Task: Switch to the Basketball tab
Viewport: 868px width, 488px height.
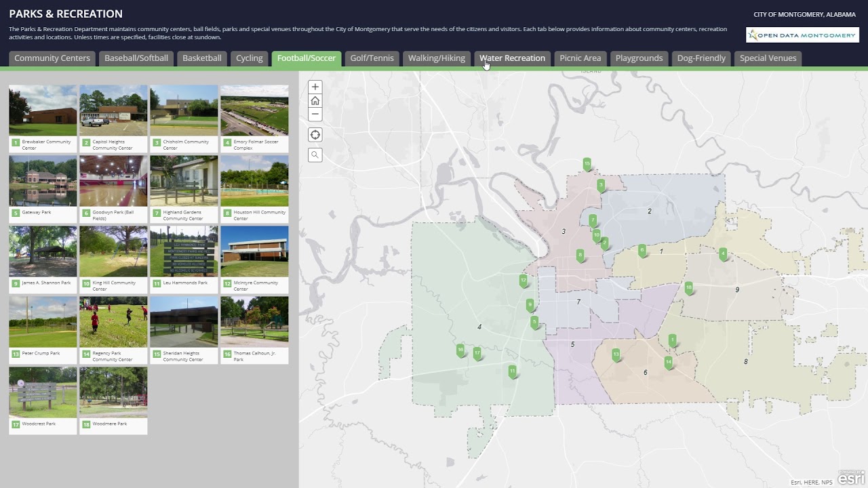Action: (202, 58)
